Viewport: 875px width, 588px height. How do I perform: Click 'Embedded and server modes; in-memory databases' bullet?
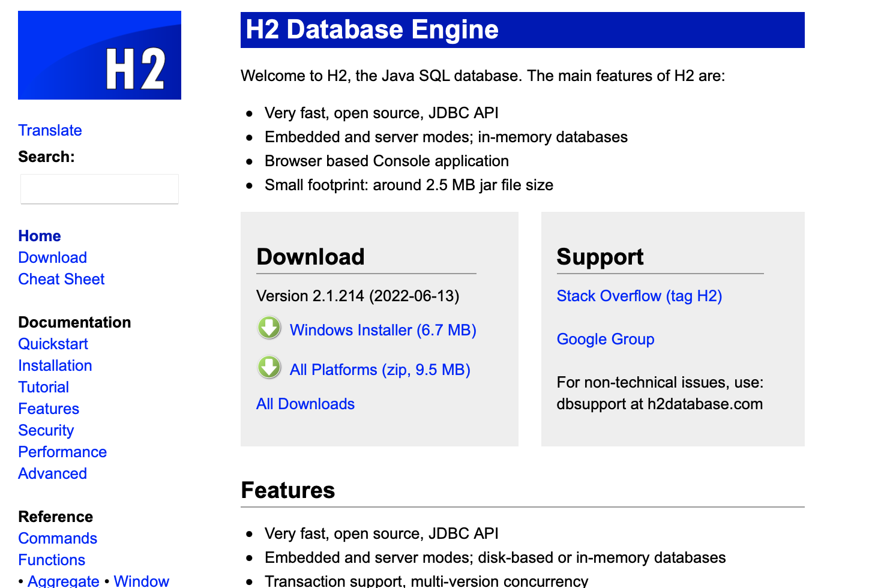pyautogui.click(x=446, y=137)
